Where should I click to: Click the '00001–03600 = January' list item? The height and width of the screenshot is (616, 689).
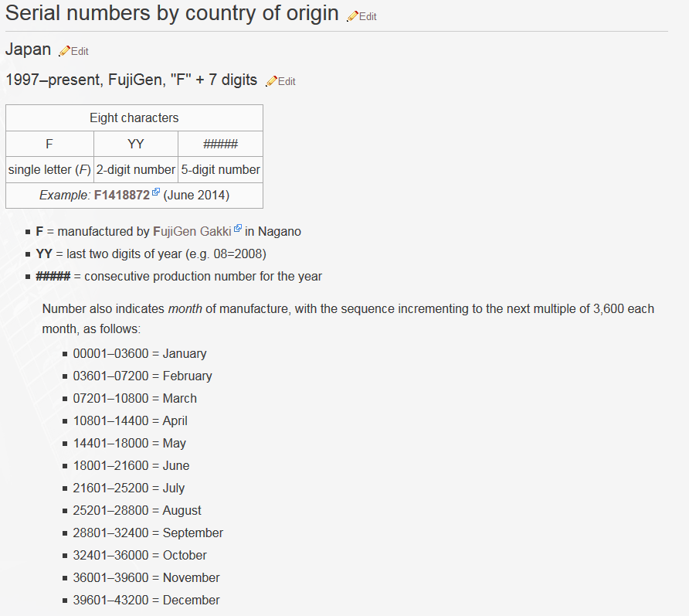[x=140, y=353]
